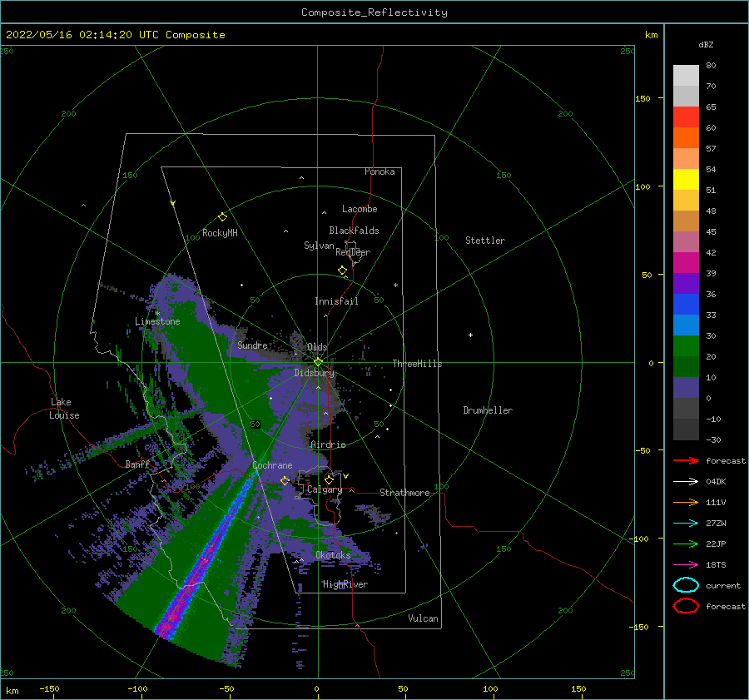Click the magenta swatch between 42 and 39 dBZ

[686, 263]
